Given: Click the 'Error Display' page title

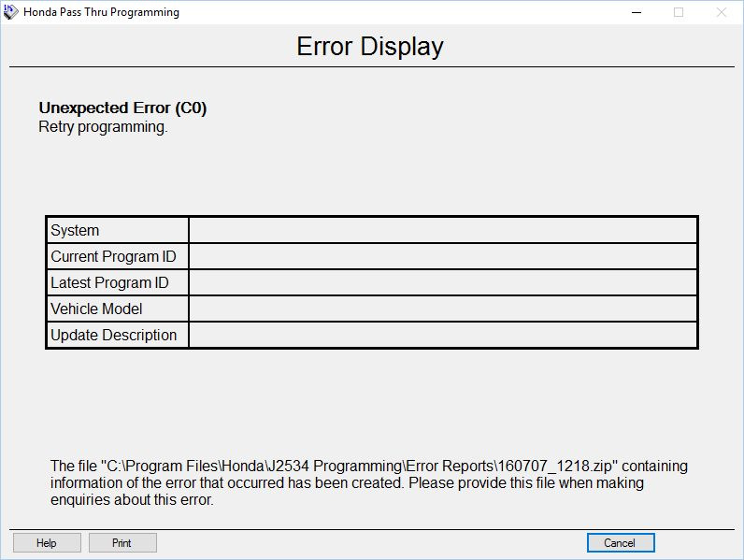Looking at the screenshot, I should pyautogui.click(x=370, y=47).
